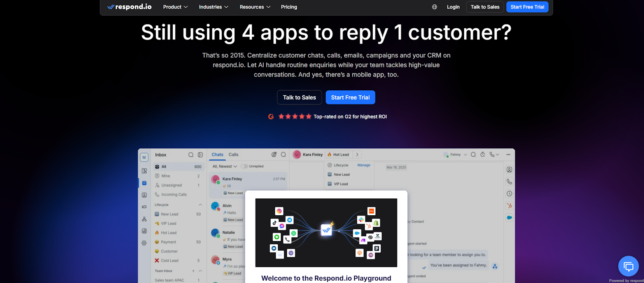644x283 pixels.
Task: Expand the Product dropdown menu
Action: [x=175, y=7]
